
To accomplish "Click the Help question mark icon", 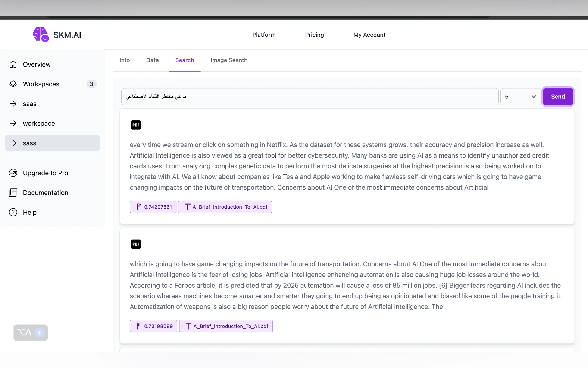I will click(x=13, y=212).
